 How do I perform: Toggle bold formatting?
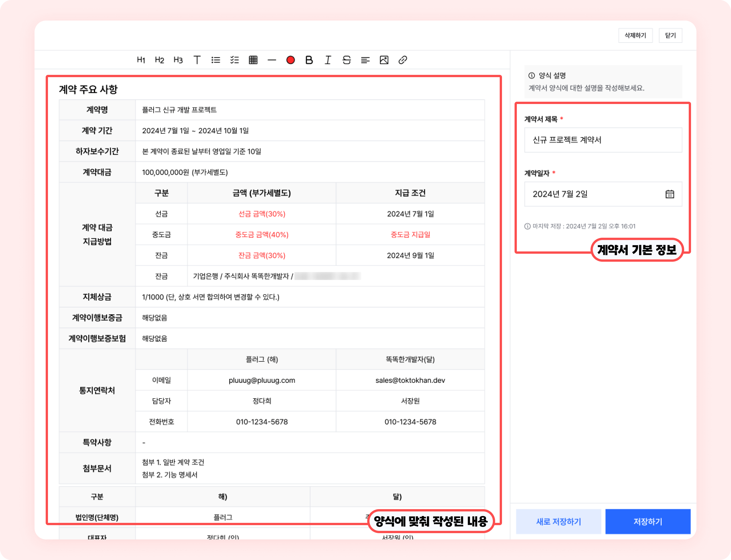coord(309,60)
